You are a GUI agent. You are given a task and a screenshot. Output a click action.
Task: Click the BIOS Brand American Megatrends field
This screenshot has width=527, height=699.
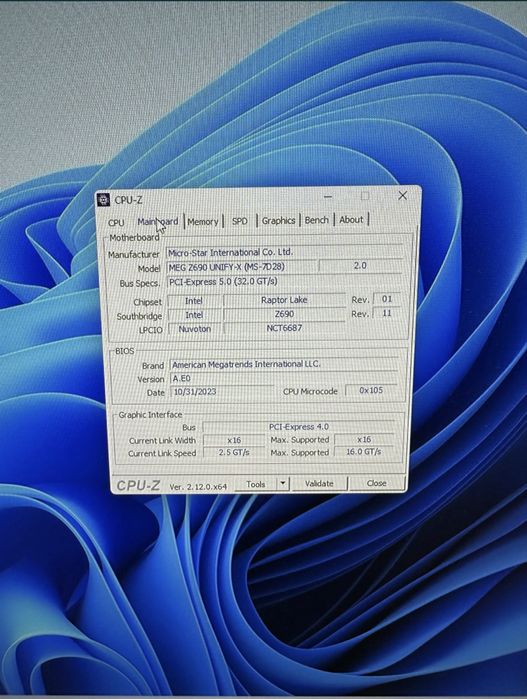click(x=284, y=364)
